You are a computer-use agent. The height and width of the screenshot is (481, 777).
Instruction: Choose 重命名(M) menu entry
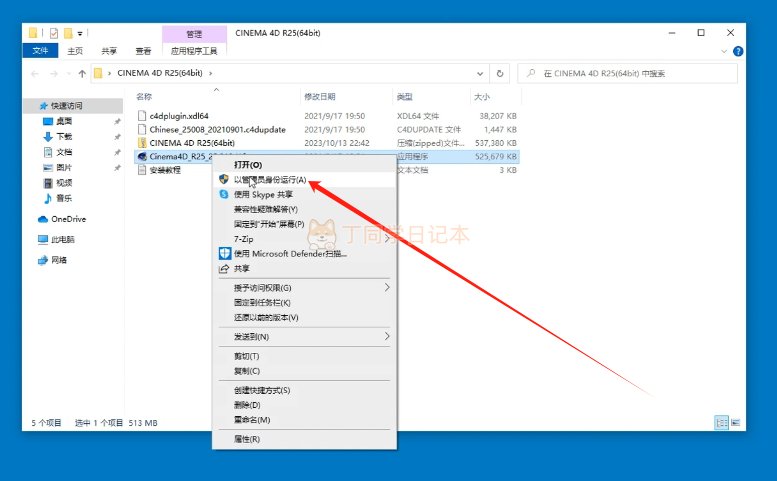pyautogui.click(x=252, y=420)
